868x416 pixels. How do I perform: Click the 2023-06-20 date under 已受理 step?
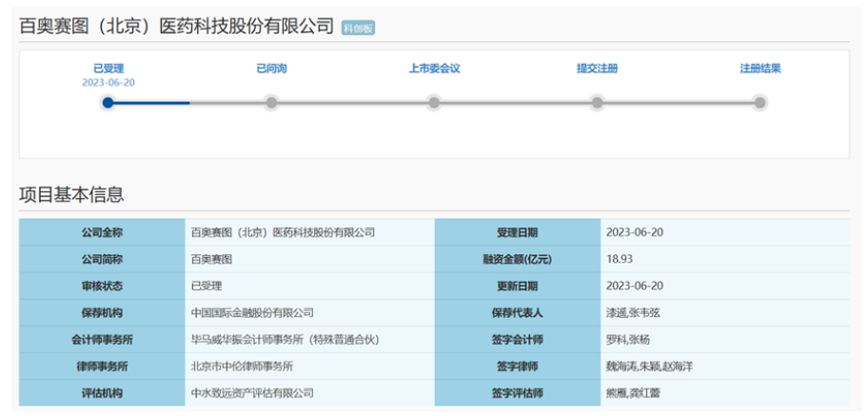tap(108, 83)
